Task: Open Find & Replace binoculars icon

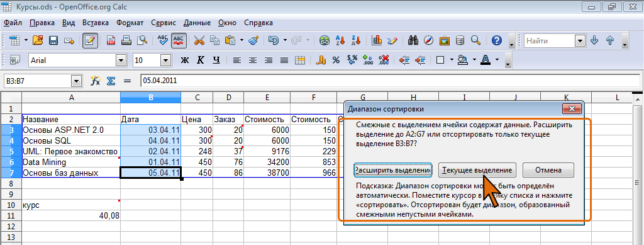Action: click(x=413, y=40)
